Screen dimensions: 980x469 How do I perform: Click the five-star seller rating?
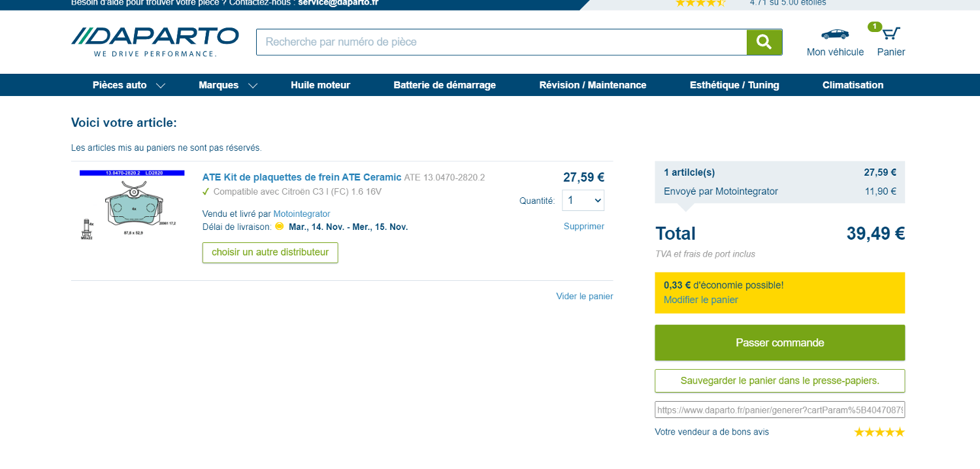coord(879,432)
